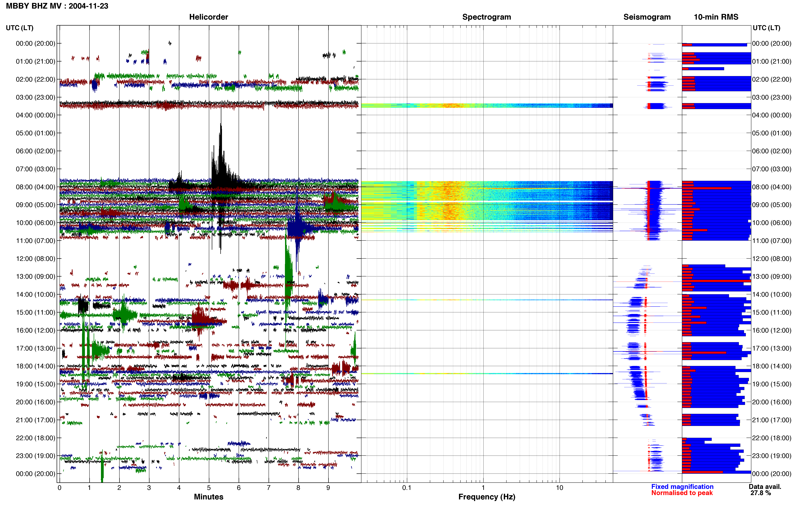Screen dimensions: 812x508
Task: Click the '27.8 %' data availability value
Action: pos(761,493)
